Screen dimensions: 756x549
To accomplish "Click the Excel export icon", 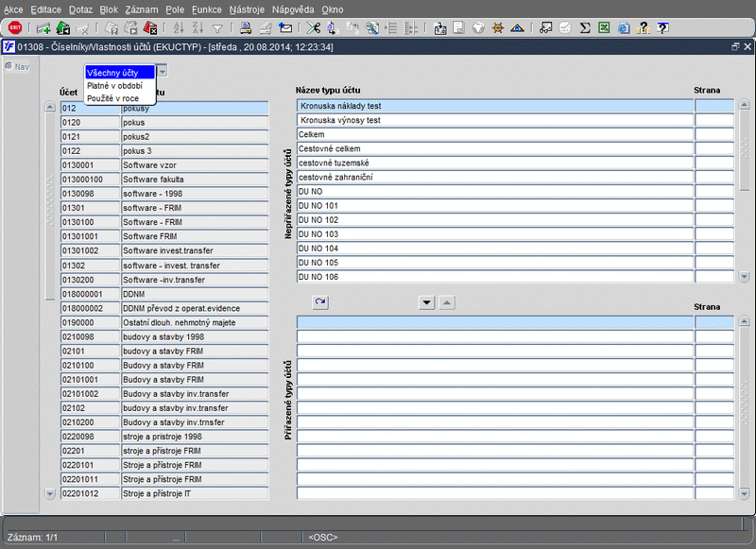I will pos(604,28).
